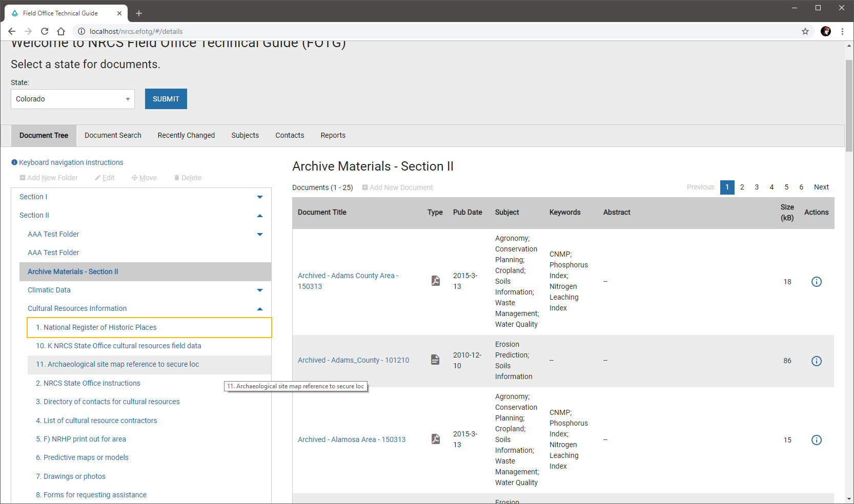Collapse the Section II tree node
This screenshot has width=854, height=504.
coord(260,216)
